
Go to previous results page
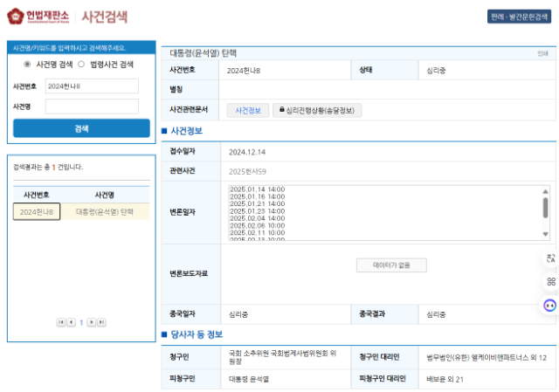[71, 322]
